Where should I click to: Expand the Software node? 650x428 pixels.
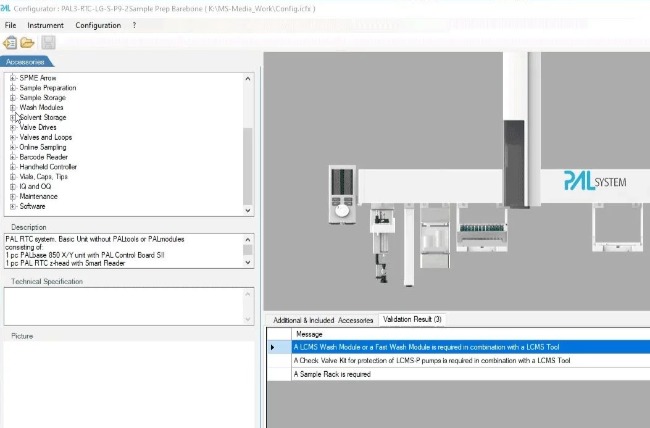coord(13,207)
